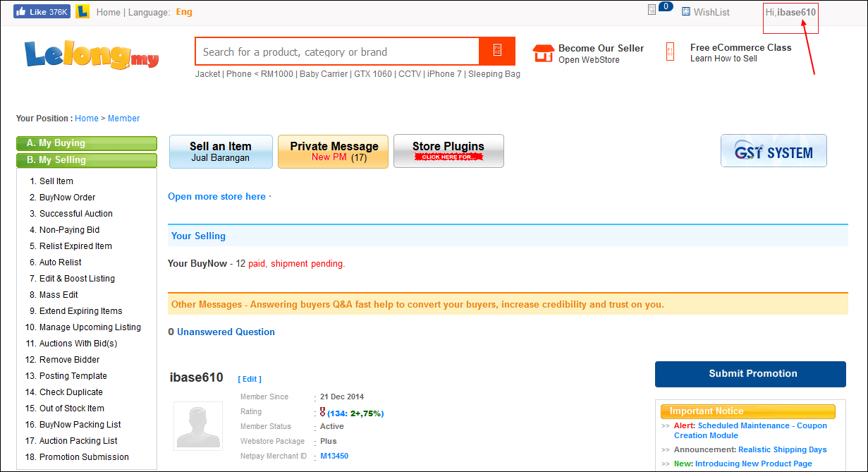Click Member in the breadcrumb
Screen dimensions: 868x472
(123, 119)
